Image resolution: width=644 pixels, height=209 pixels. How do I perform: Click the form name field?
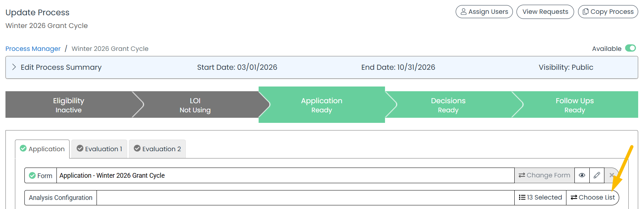pyautogui.click(x=286, y=175)
